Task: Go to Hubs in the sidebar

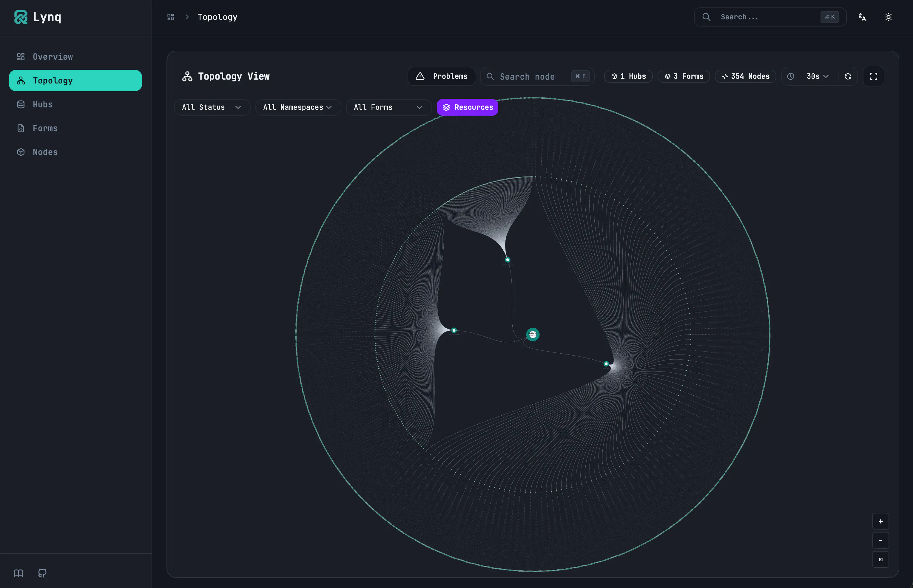Action: [75, 104]
